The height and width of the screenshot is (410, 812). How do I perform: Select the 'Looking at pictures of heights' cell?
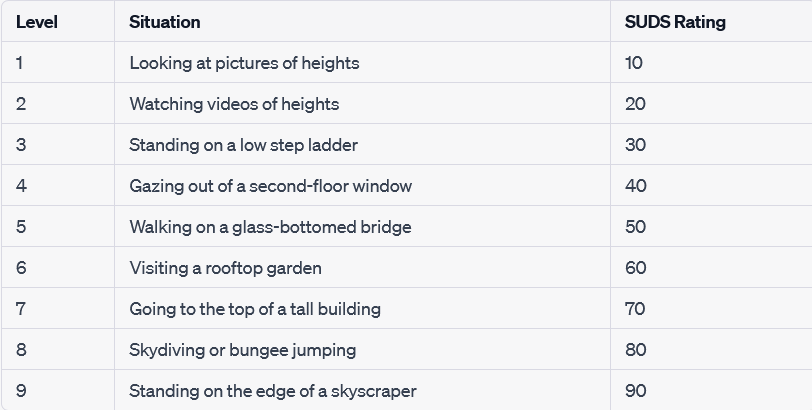tap(244, 63)
